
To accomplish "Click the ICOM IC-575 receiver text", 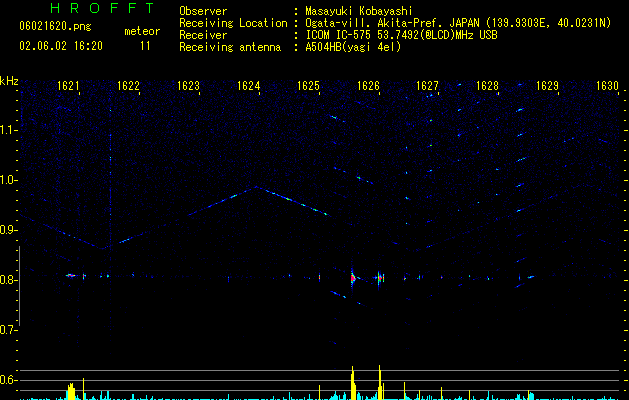I will pos(401,35).
